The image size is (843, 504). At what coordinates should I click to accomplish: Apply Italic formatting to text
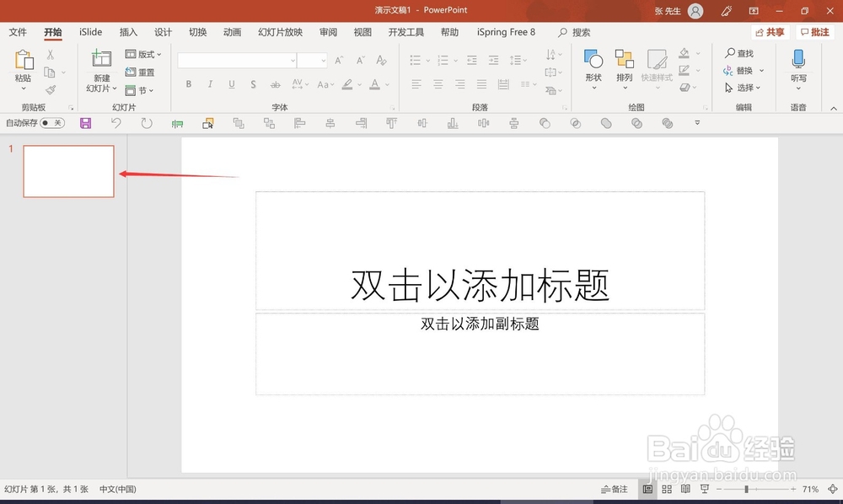point(210,84)
